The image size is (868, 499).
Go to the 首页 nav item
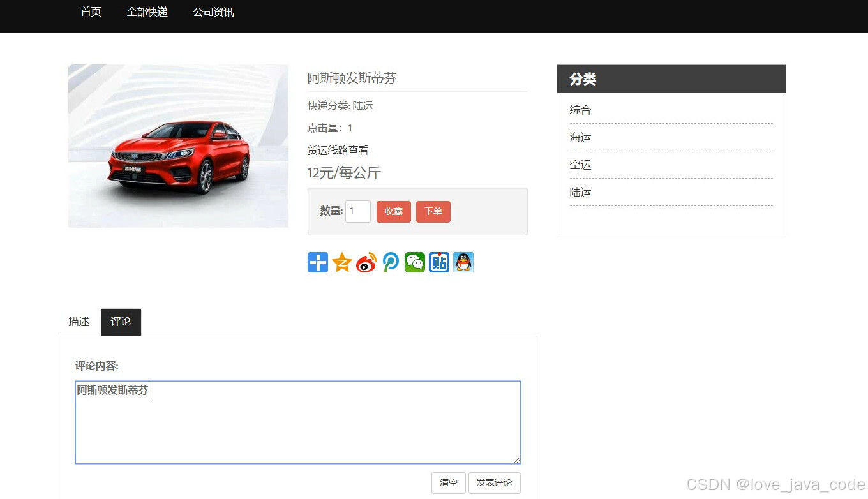[91, 12]
